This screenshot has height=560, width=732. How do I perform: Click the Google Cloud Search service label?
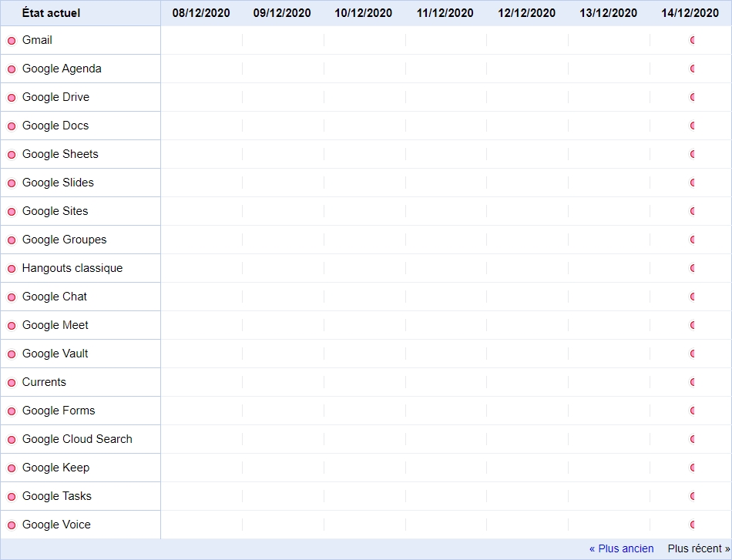tap(77, 439)
